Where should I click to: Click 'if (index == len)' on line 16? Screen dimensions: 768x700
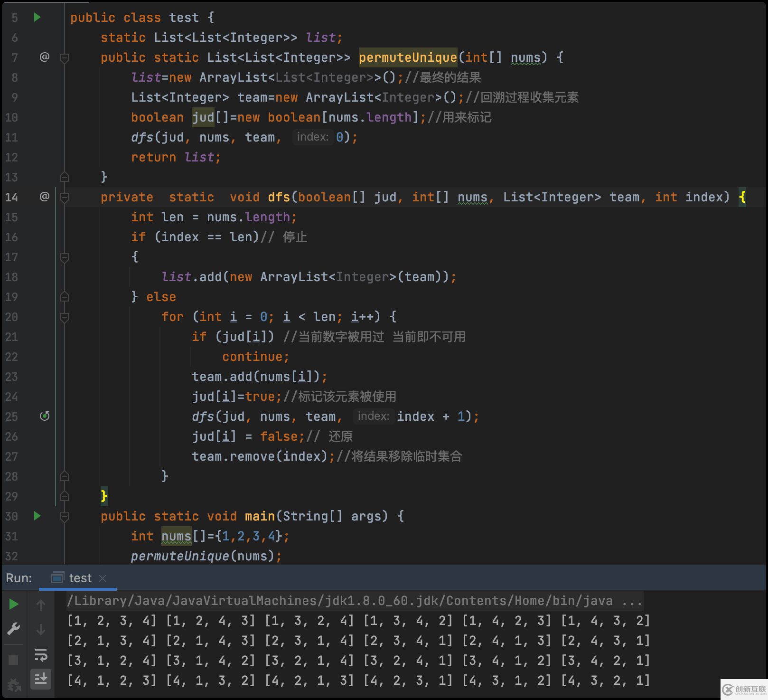pyautogui.click(x=195, y=237)
